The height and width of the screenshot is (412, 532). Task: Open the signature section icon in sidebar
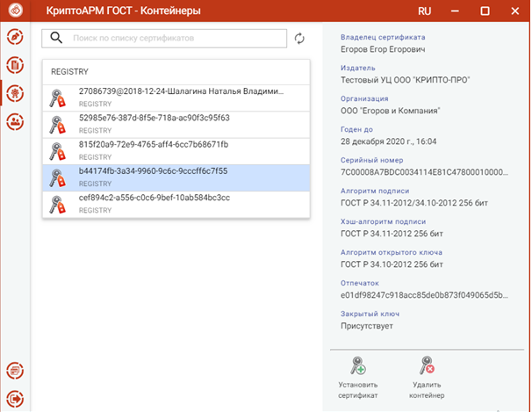click(15, 37)
